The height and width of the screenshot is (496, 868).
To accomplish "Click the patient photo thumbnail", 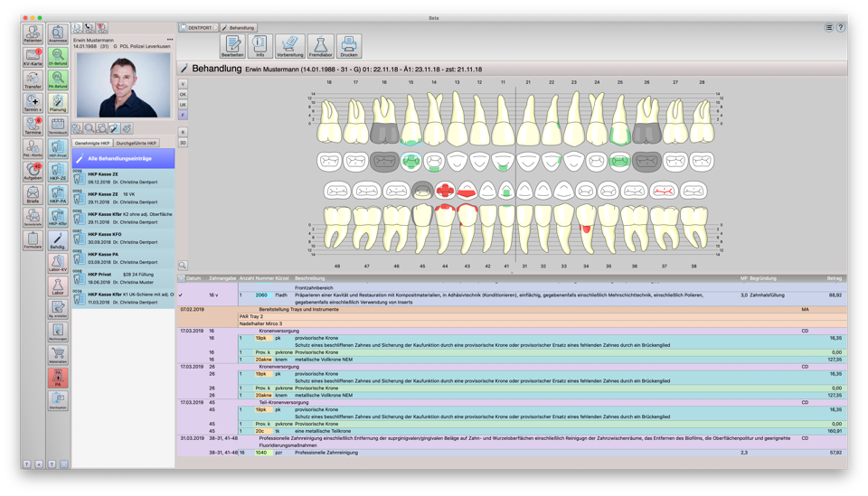I will 124,85.
